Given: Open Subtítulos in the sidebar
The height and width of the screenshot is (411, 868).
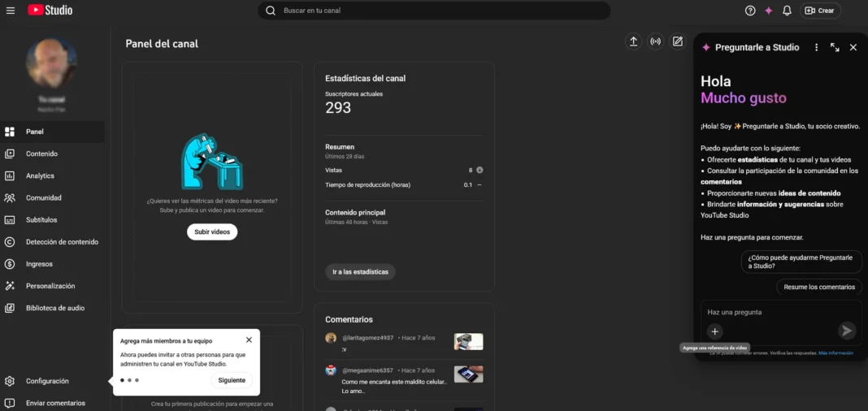Looking at the screenshot, I should point(52,219).
